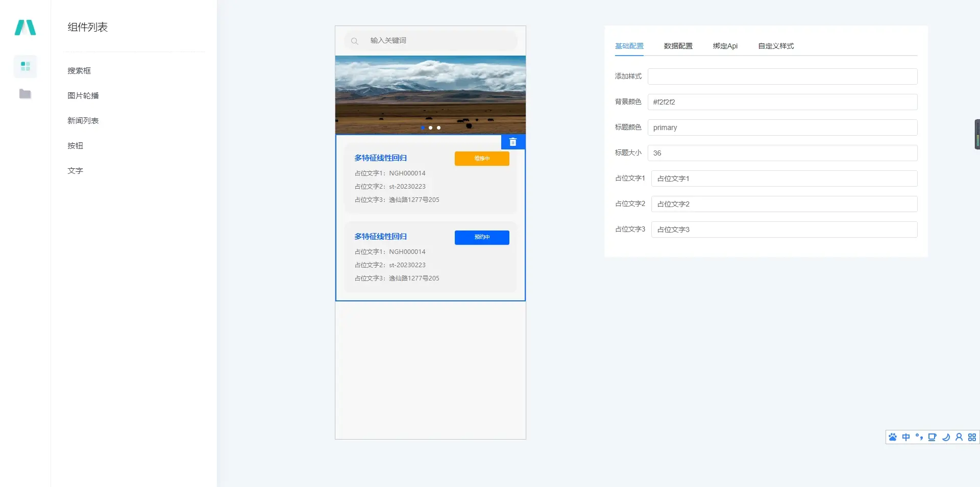Open the components grid icon in sidebar
Image resolution: width=980 pixels, height=487 pixels.
click(x=25, y=66)
